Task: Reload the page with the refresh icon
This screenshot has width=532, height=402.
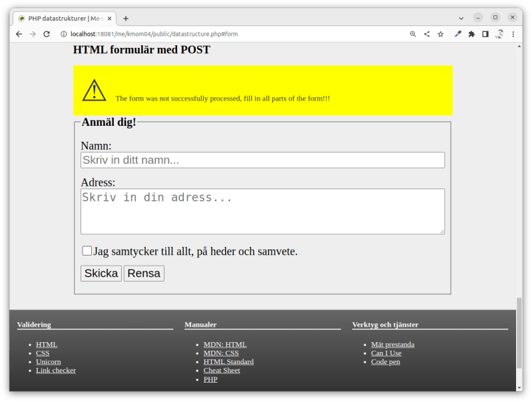Action: [x=47, y=34]
